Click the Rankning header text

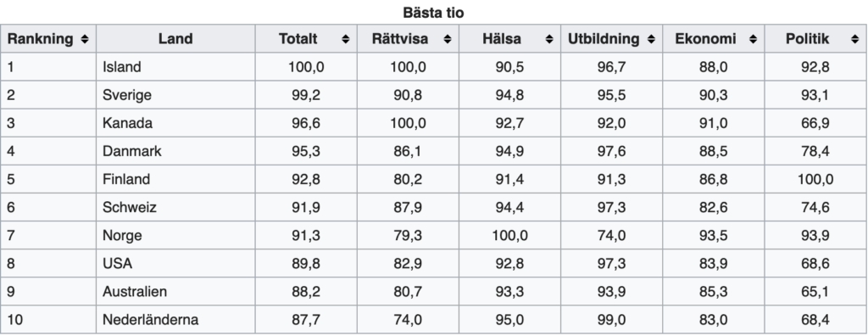pyautogui.click(x=40, y=39)
